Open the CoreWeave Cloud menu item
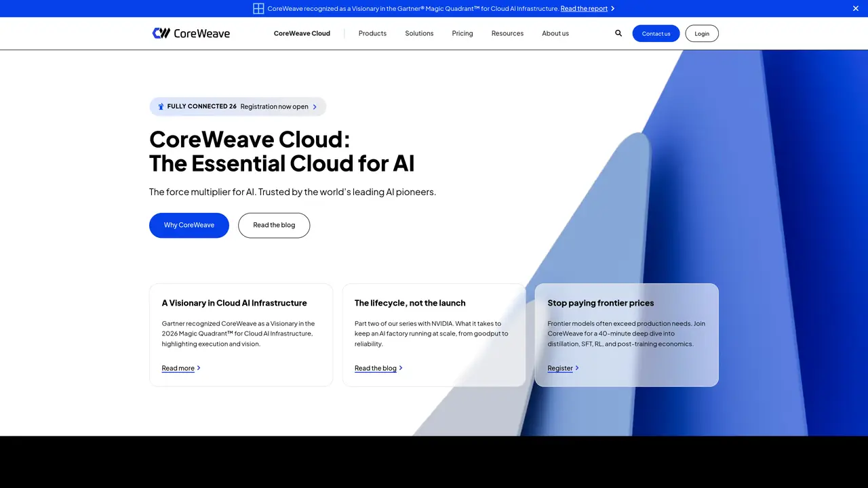 tap(302, 33)
